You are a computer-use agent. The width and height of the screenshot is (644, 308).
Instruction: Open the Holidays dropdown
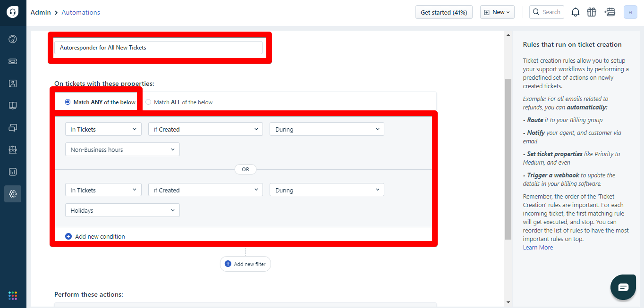pos(122,210)
